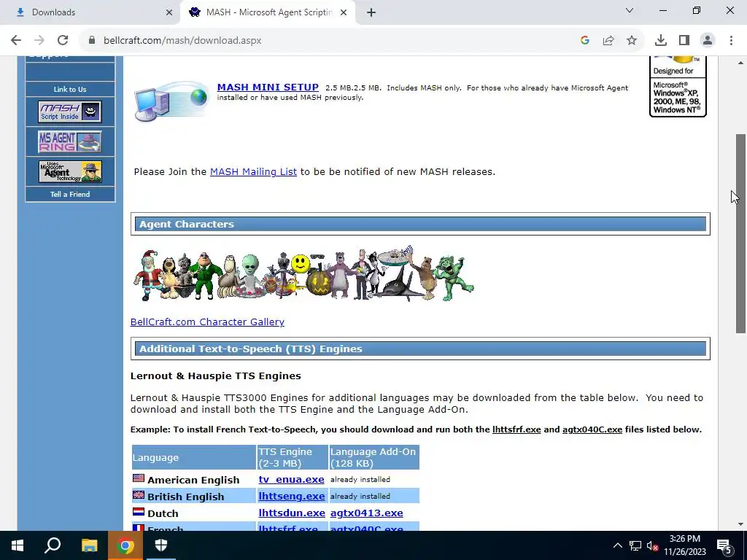Viewport: 747px width, 560px height.
Task: Download lhttsdun.exe Dutch TTS engine
Action: point(292,513)
